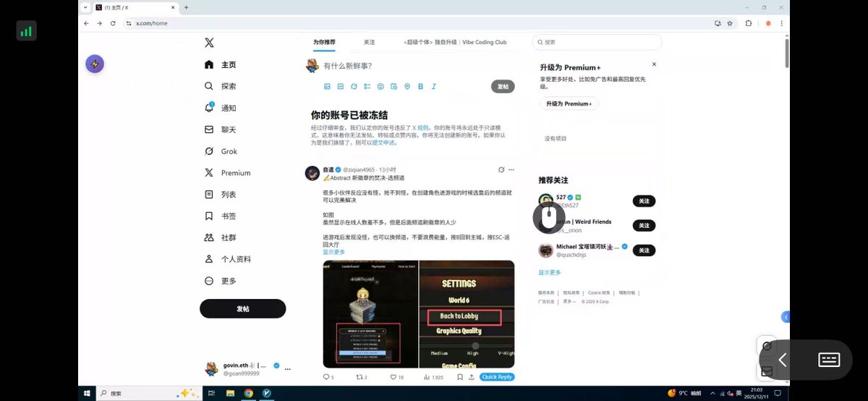The width and height of the screenshot is (868, 401).
Task: Expand post with 显示更多 under text
Action: 334,252
